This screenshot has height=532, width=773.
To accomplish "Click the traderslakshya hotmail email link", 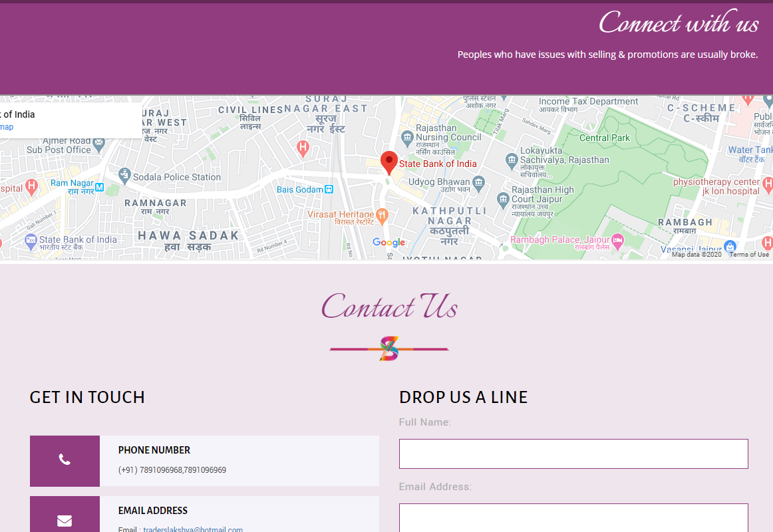I will pyautogui.click(x=193, y=529).
